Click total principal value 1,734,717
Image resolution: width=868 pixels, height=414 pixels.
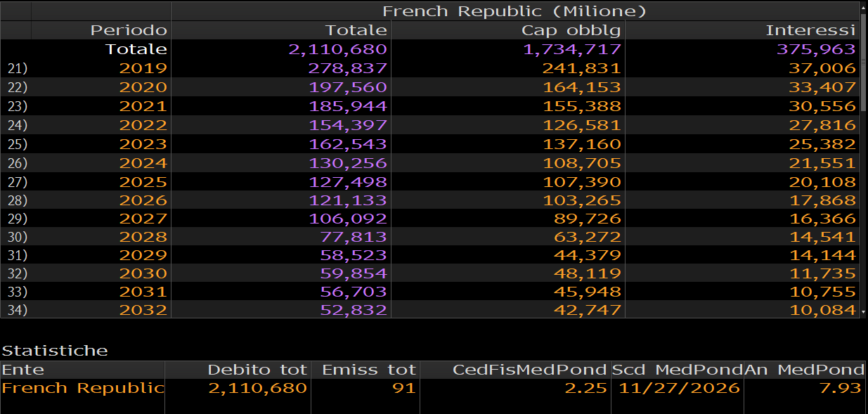(572, 49)
